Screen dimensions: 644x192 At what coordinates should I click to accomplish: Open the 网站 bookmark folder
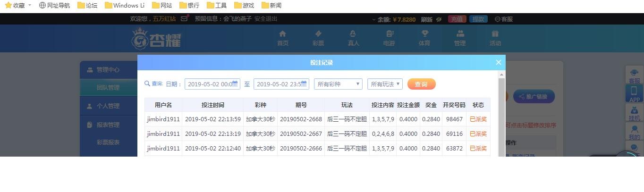(x=162, y=5)
